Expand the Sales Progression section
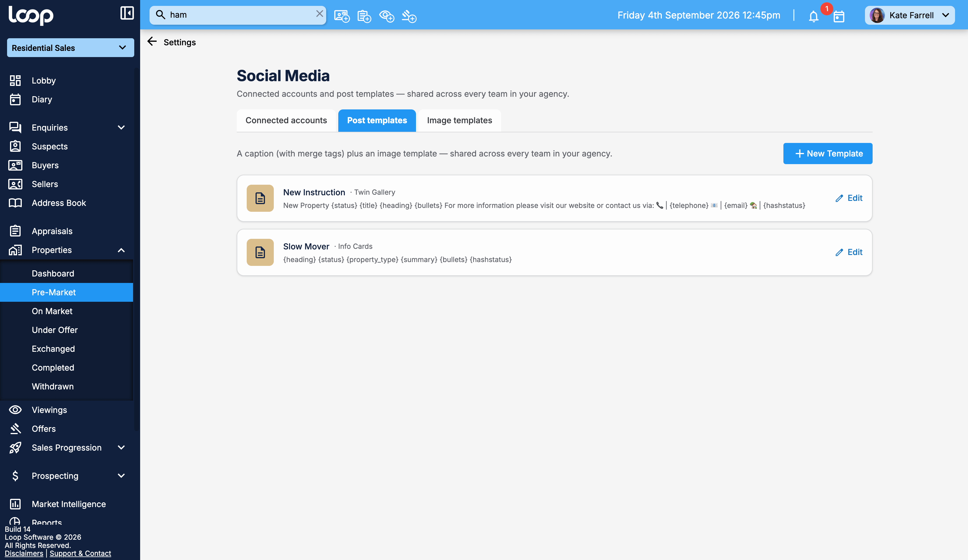 [121, 448]
